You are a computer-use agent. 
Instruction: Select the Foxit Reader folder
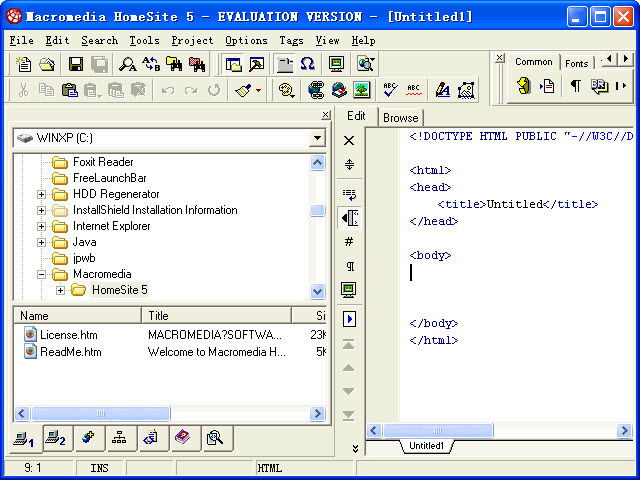point(103,162)
